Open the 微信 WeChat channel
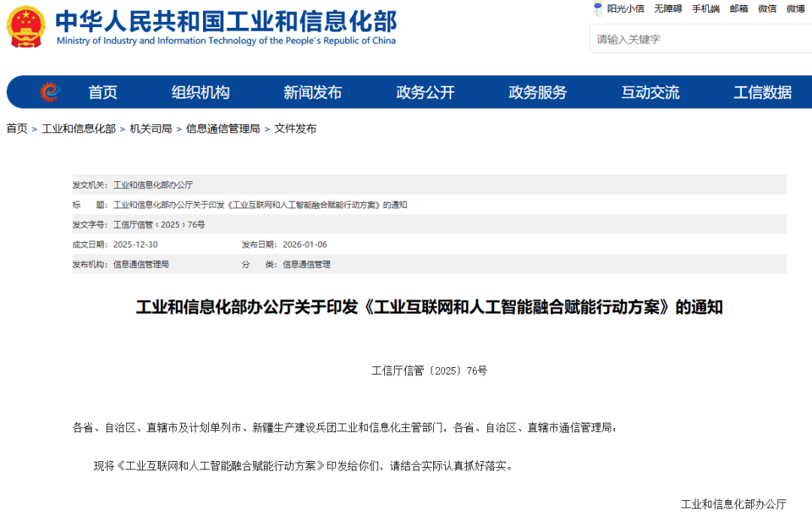This screenshot has width=812, height=516. click(766, 8)
